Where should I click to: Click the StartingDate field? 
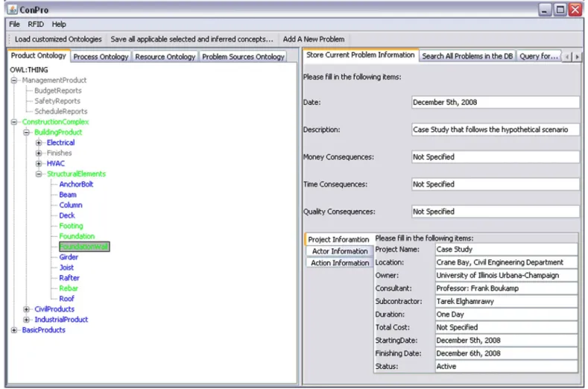click(506, 341)
